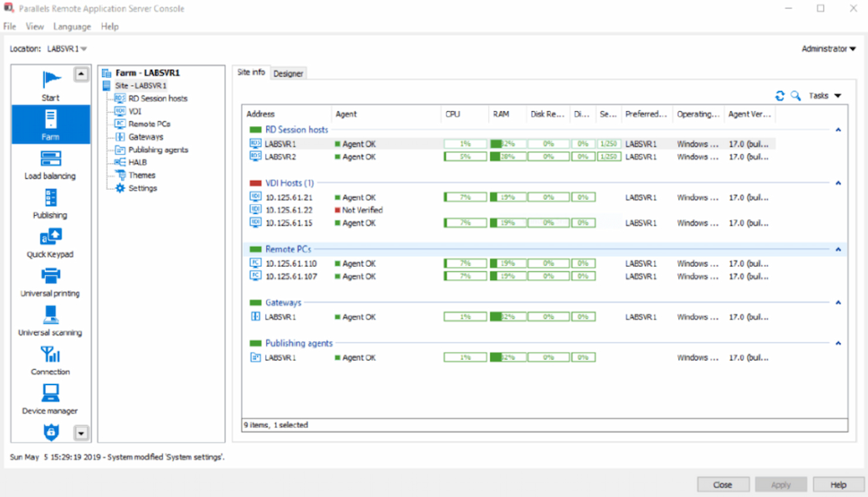Open the Language menu

[x=72, y=26]
